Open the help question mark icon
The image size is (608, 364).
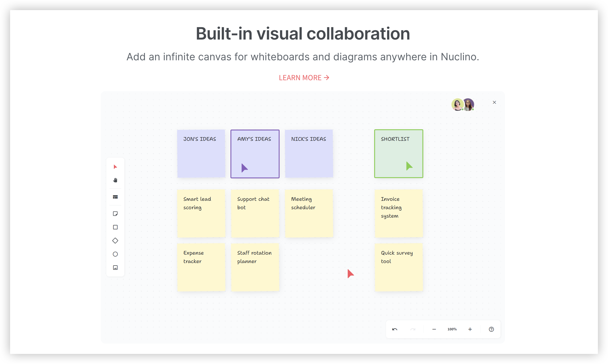click(491, 329)
